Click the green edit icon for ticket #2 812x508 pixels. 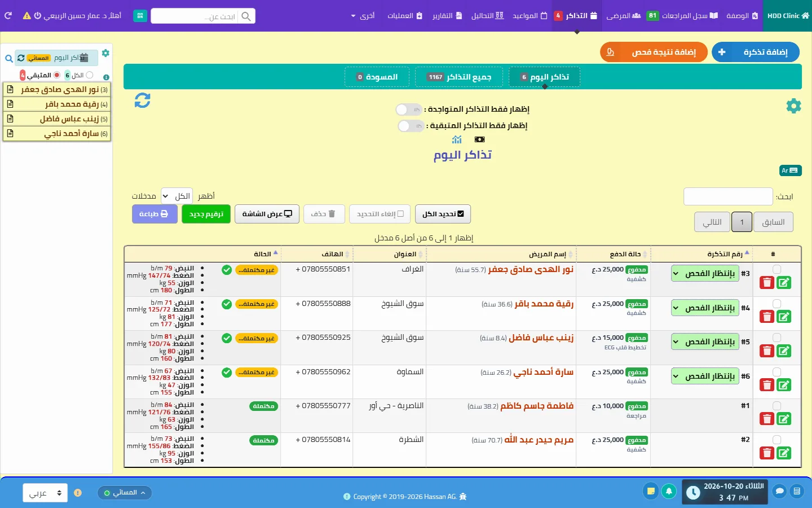(x=784, y=453)
